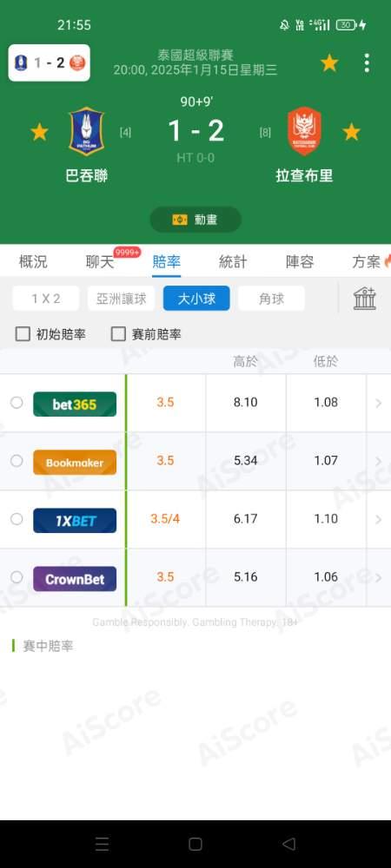Tap bet365 over odds 8.10
The width and height of the screenshot is (391, 868).
pos(245,403)
